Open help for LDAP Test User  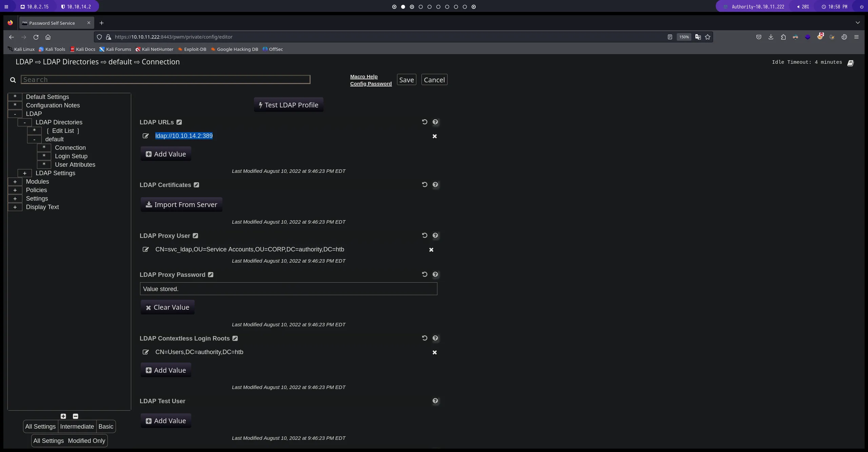click(x=435, y=401)
